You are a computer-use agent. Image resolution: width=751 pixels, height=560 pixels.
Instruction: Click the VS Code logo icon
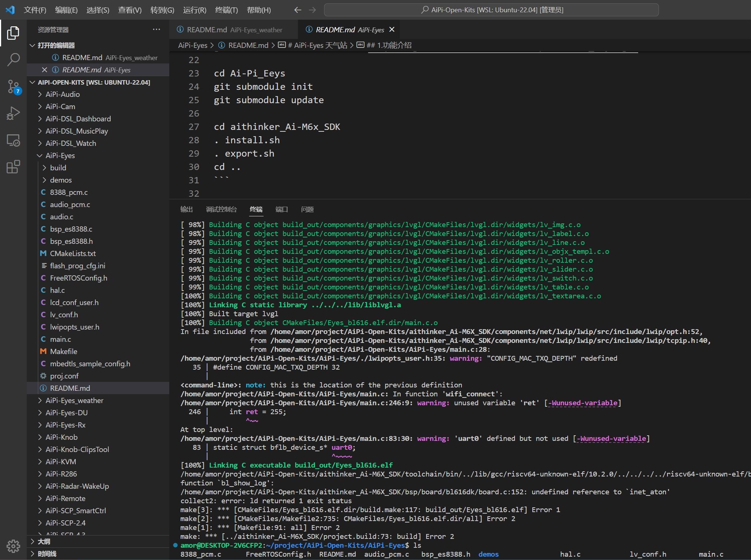[10, 10]
